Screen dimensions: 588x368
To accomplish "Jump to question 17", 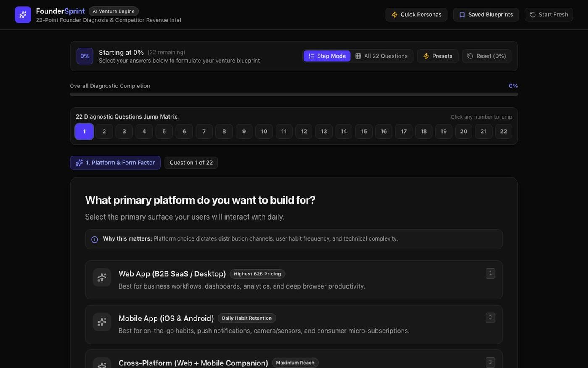I will coord(404,132).
